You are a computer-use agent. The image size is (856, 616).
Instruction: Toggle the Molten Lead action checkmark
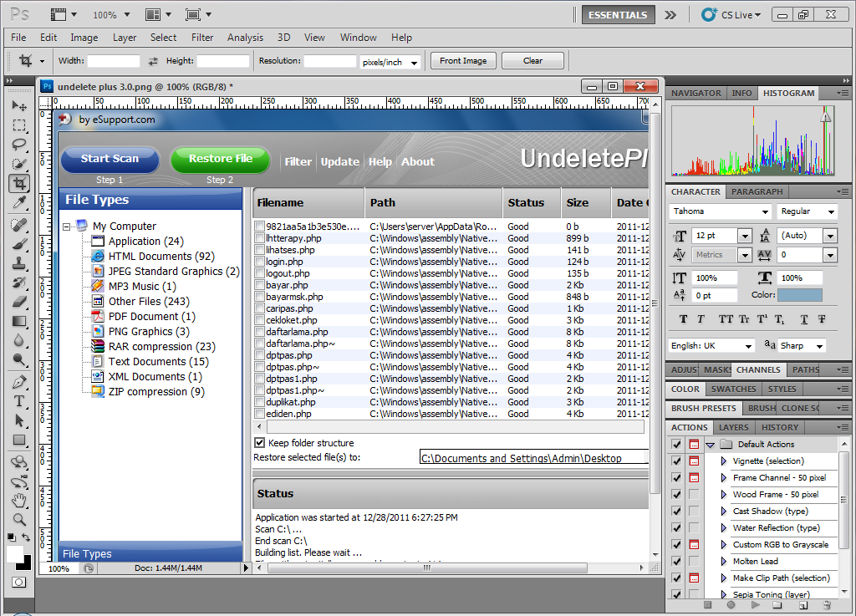pos(677,561)
